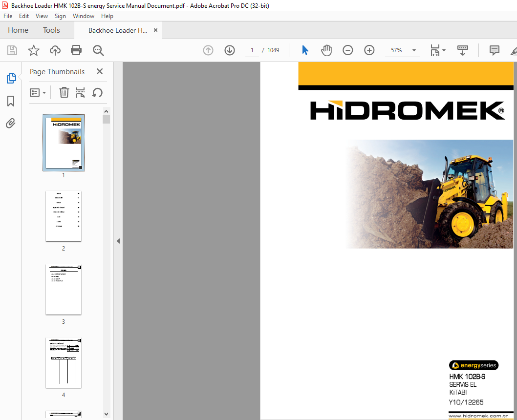Select page 3 thumbnail
517x420 pixels.
click(64, 289)
